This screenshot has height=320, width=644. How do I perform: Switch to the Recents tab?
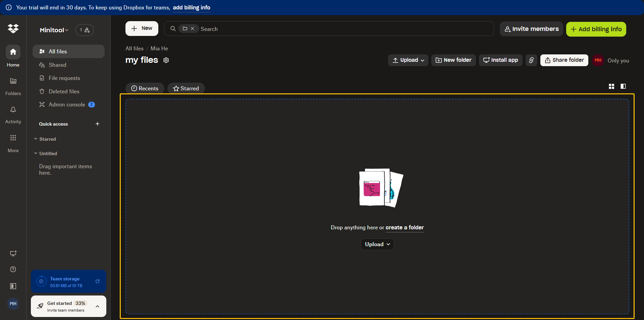[x=145, y=88]
